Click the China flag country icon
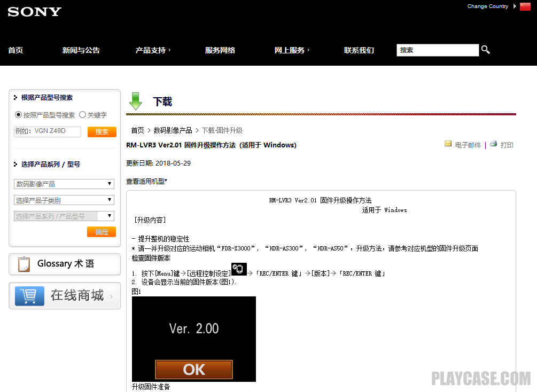537x392 pixels. [x=525, y=6]
